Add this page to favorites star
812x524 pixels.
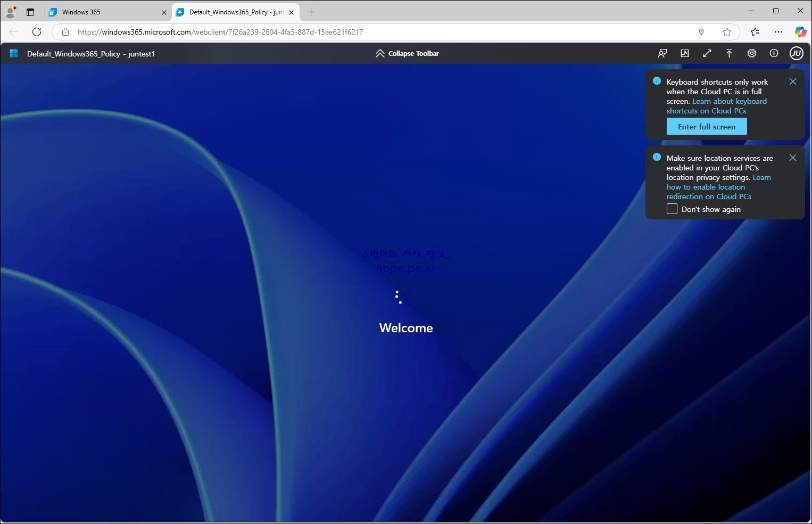click(727, 32)
